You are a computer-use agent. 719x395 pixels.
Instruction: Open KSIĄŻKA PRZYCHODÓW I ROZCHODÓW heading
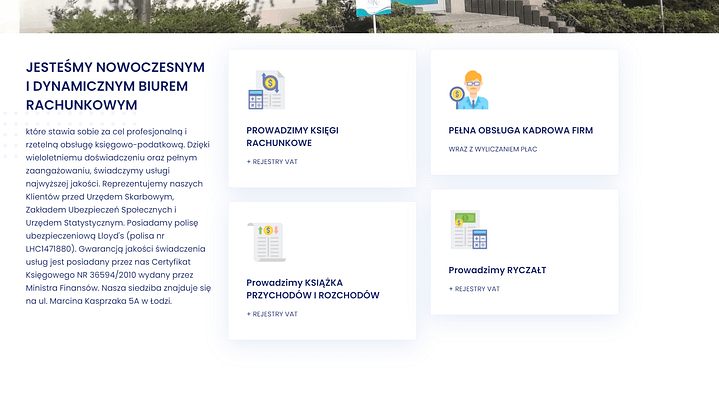click(313, 289)
